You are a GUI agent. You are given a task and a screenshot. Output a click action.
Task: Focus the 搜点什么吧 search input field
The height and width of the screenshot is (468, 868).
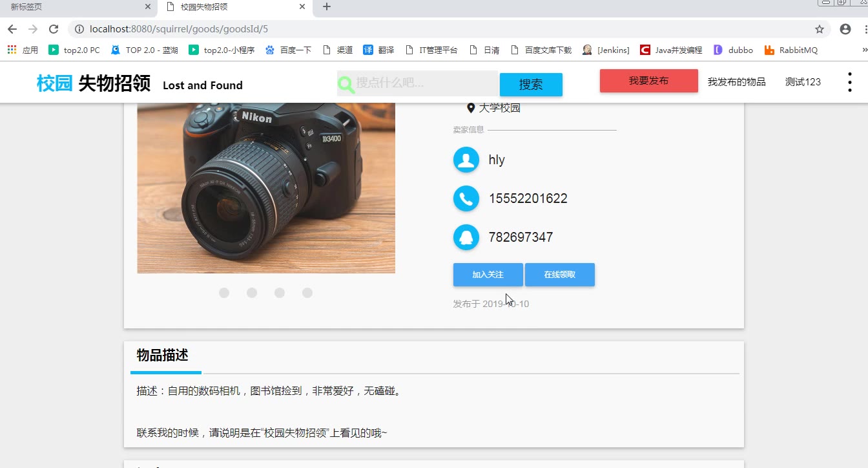coord(423,83)
